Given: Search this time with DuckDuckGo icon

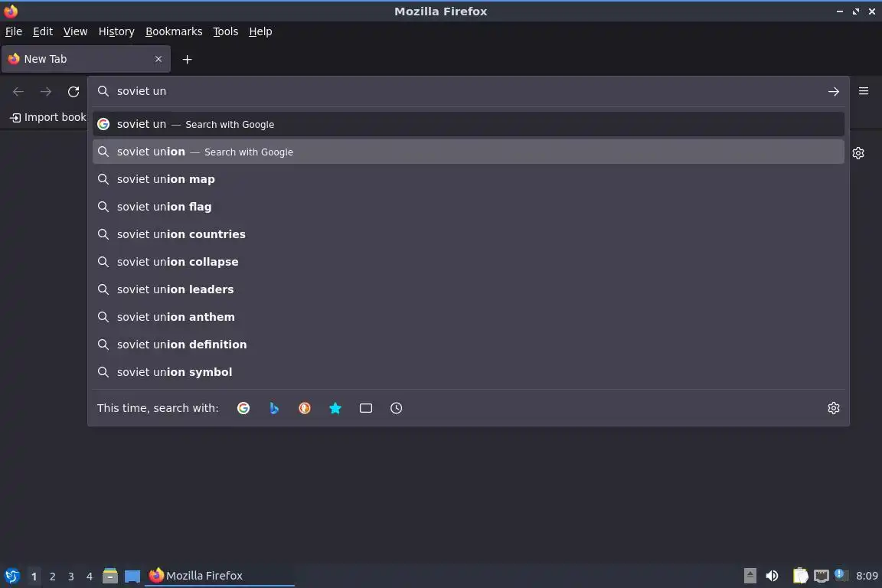Looking at the screenshot, I should (x=304, y=408).
